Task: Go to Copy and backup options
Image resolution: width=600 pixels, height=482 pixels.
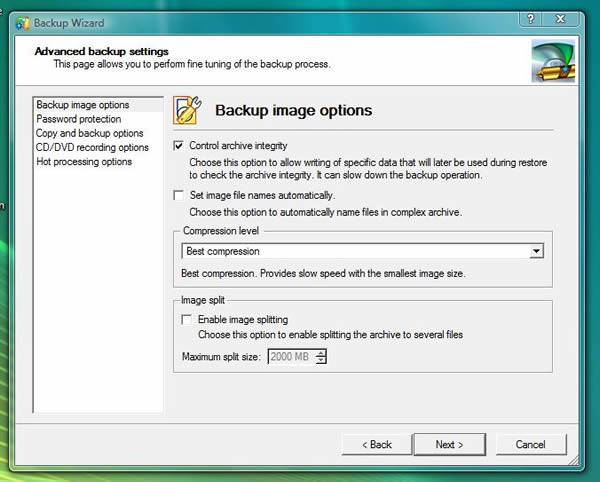Action: (98, 133)
